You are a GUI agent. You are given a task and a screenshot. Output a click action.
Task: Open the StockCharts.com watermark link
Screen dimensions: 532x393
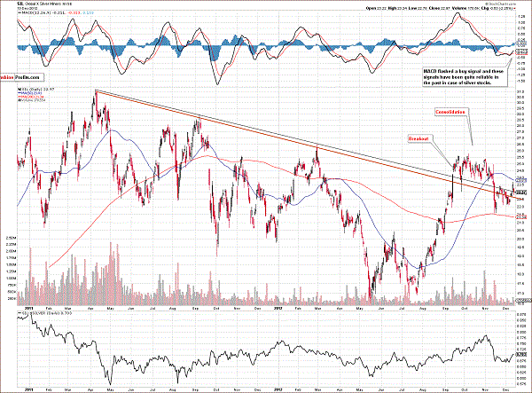click(x=505, y=4)
